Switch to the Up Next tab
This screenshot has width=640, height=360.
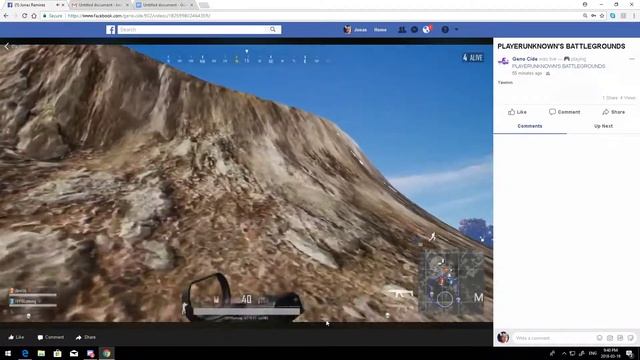pyautogui.click(x=603, y=126)
